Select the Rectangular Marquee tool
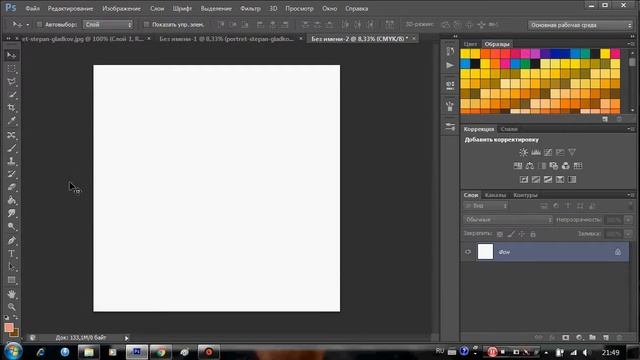 [11, 68]
